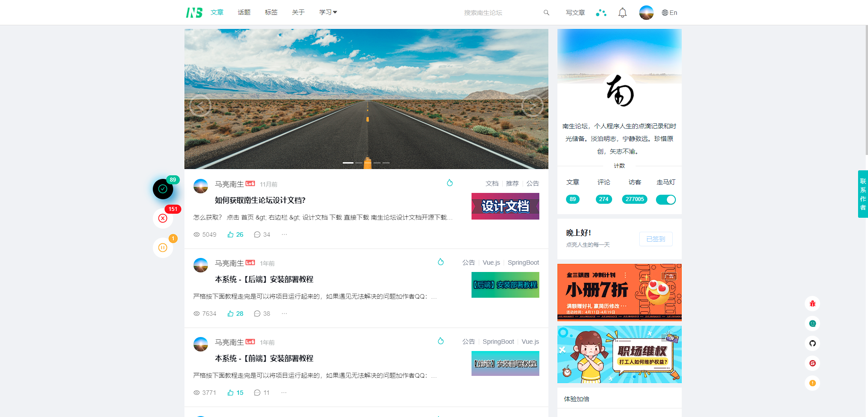
Task: Click the search magnifier icon
Action: [546, 13]
